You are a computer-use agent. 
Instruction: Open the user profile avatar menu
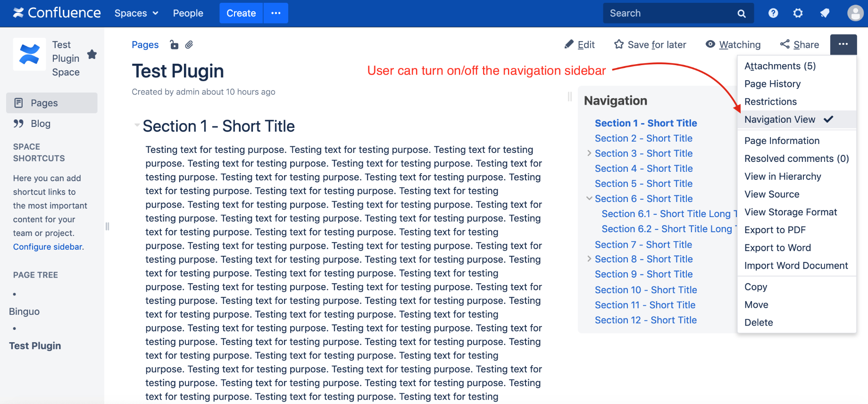point(855,13)
